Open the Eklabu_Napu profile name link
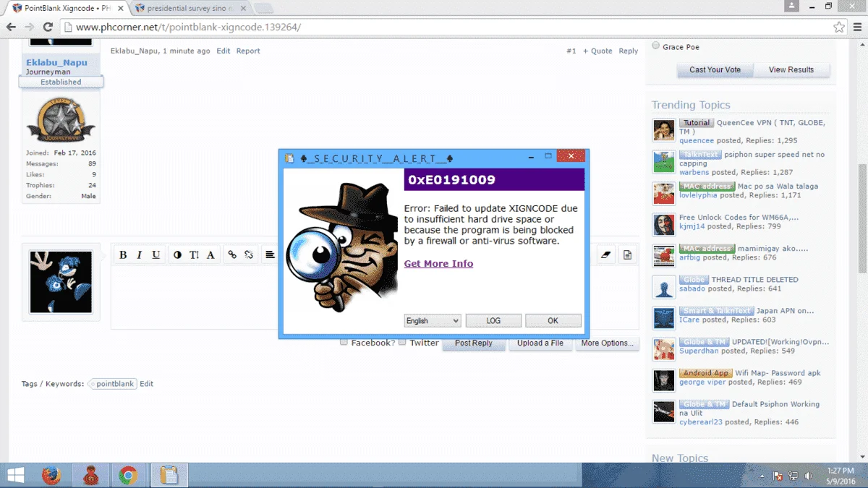Image resolution: width=868 pixels, height=488 pixels. point(56,62)
